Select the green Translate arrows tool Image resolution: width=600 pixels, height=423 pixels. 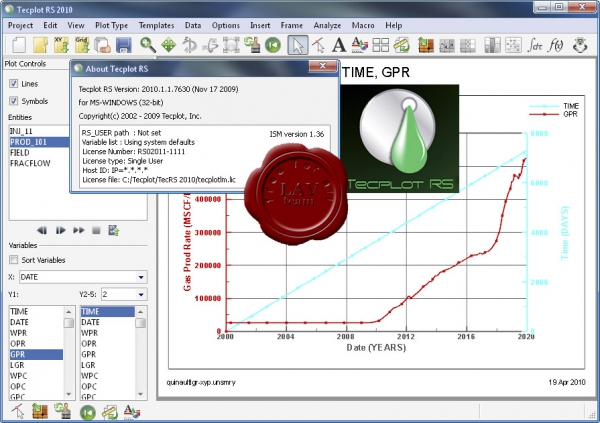coord(168,45)
